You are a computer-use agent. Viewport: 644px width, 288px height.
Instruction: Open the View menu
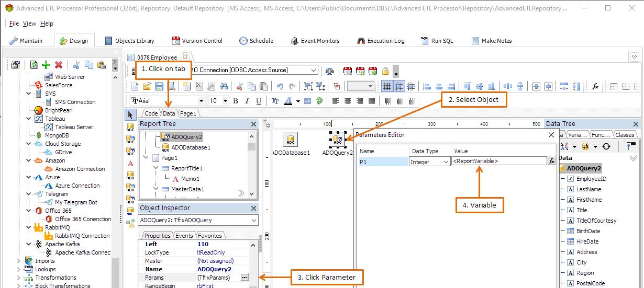30,24
